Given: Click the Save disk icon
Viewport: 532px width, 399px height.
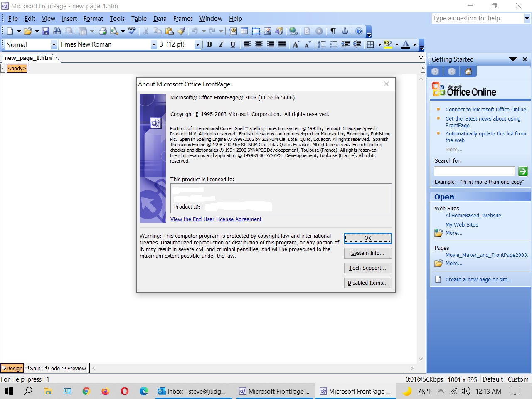Looking at the screenshot, I should 46,31.
